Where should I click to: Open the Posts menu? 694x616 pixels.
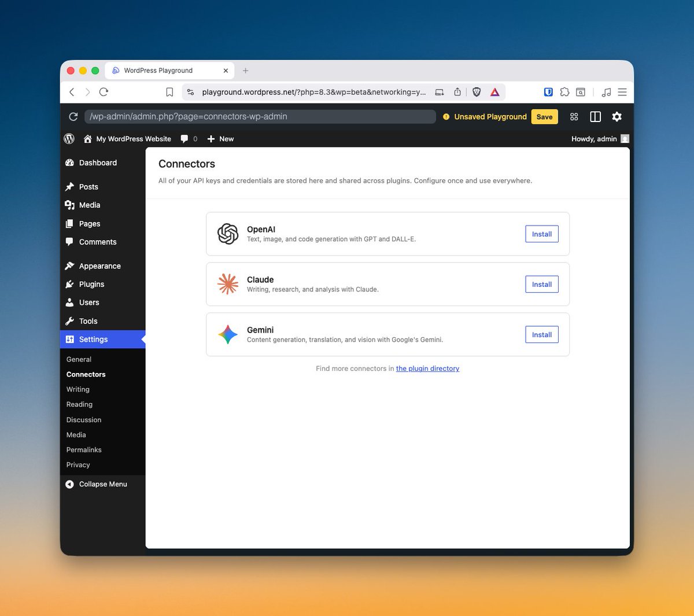coord(103,187)
